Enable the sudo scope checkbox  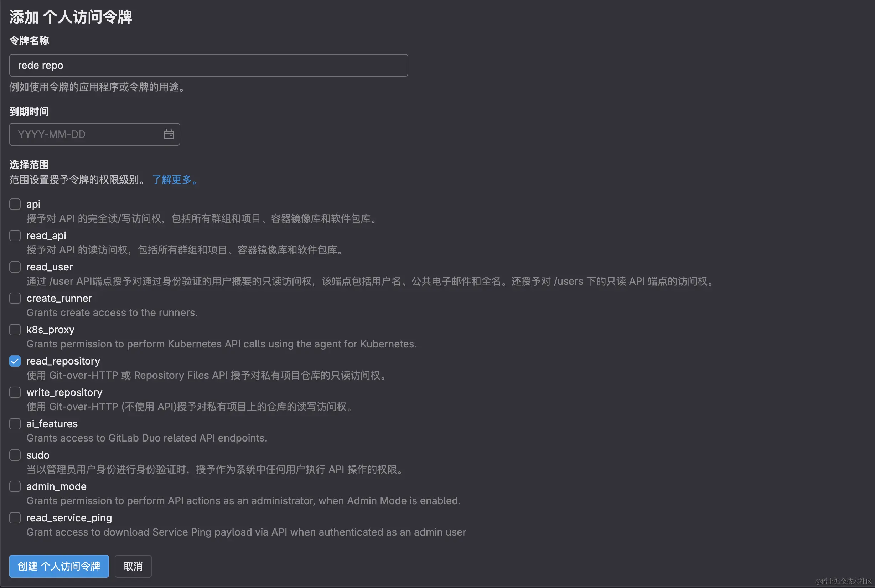tap(15, 455)
